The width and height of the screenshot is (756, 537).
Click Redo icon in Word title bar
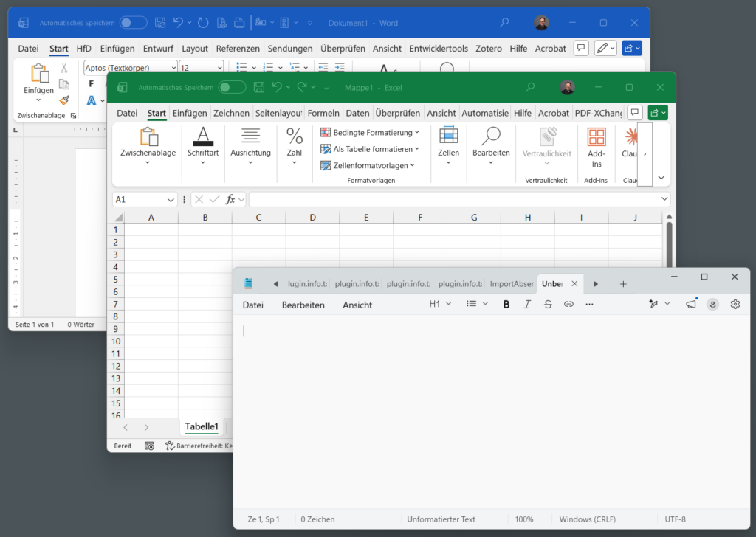pos(203,23)
